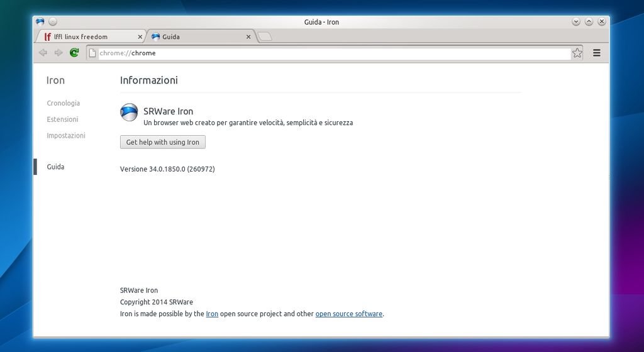Open the open source software link
Viewport: 644px width, 352px height.
point(348,314)
